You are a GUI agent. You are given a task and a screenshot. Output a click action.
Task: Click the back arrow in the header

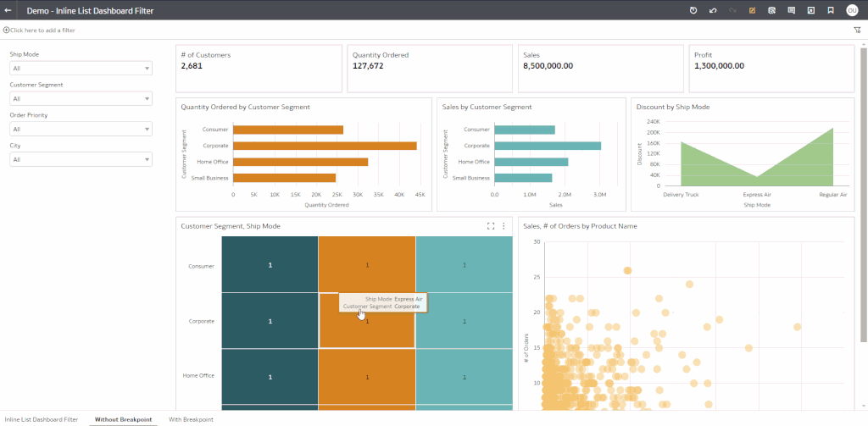tap(8, 10)
